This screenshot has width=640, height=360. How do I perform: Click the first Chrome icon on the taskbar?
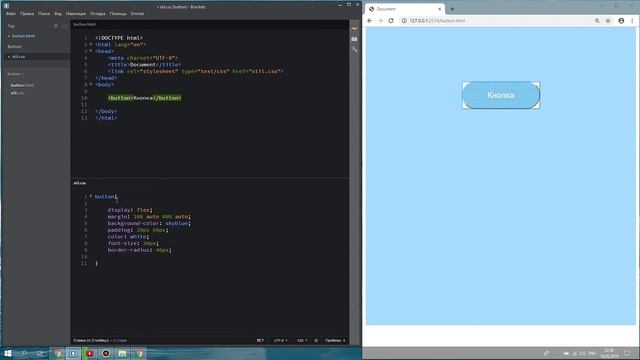58,353
